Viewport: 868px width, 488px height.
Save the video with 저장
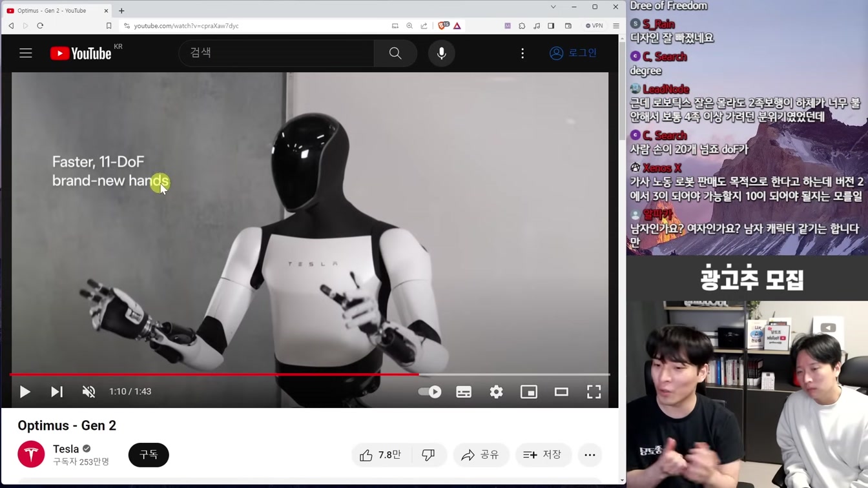pyautogui.click(x=542, y=455)
